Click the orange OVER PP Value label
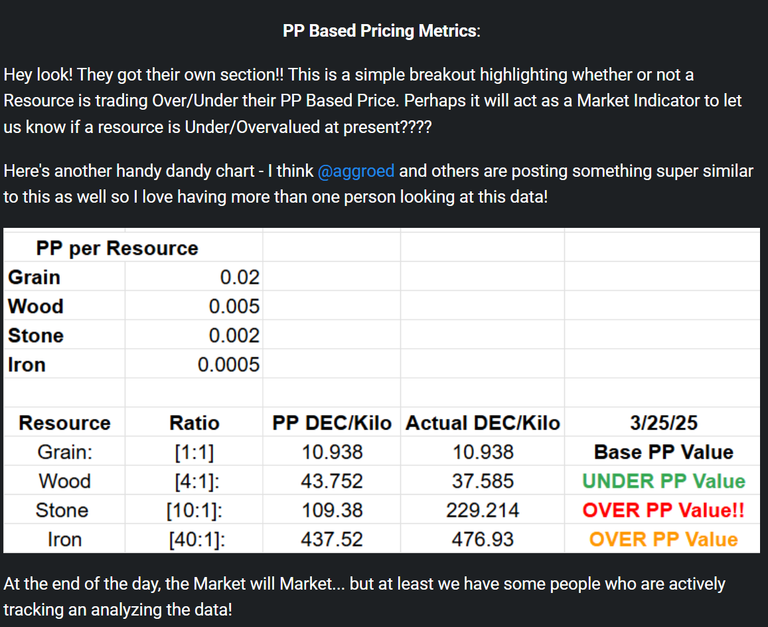This screenshot has width=768, height=627. click(x=663, y=539)
